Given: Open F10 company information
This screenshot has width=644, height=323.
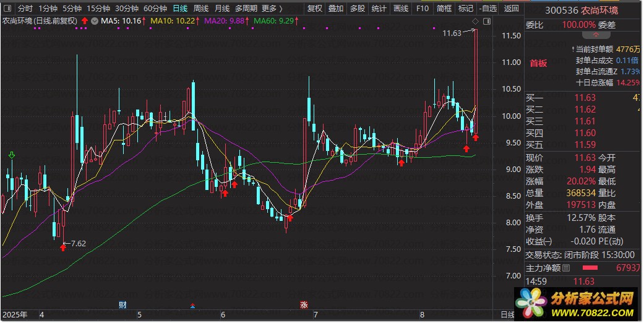Looking at the screenshot, I should (x=422, y=8).
